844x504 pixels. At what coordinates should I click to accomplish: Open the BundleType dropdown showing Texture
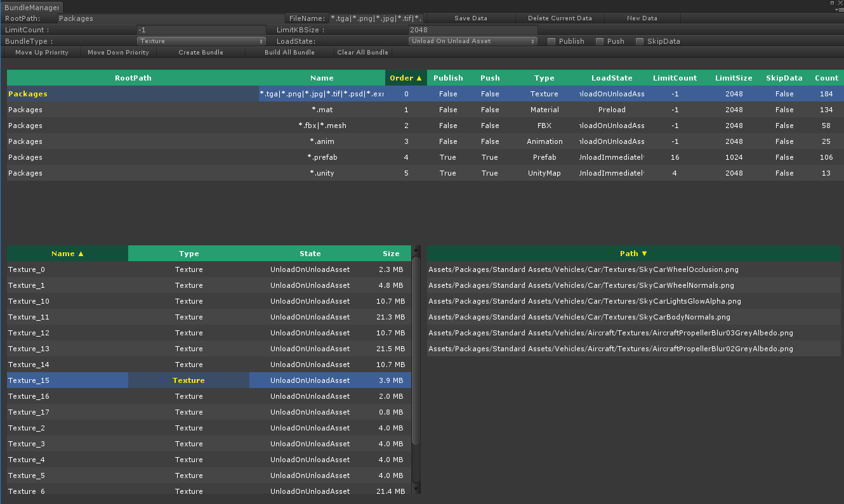click(x=201, y=41)
